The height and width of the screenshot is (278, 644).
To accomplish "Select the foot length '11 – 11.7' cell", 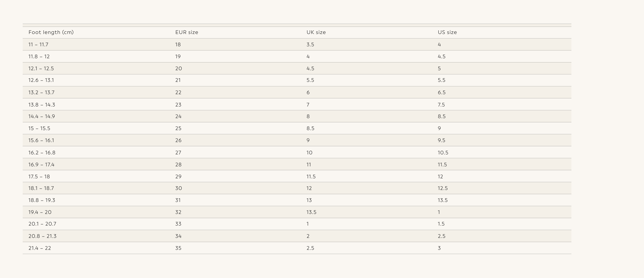I will click(38, 45).
